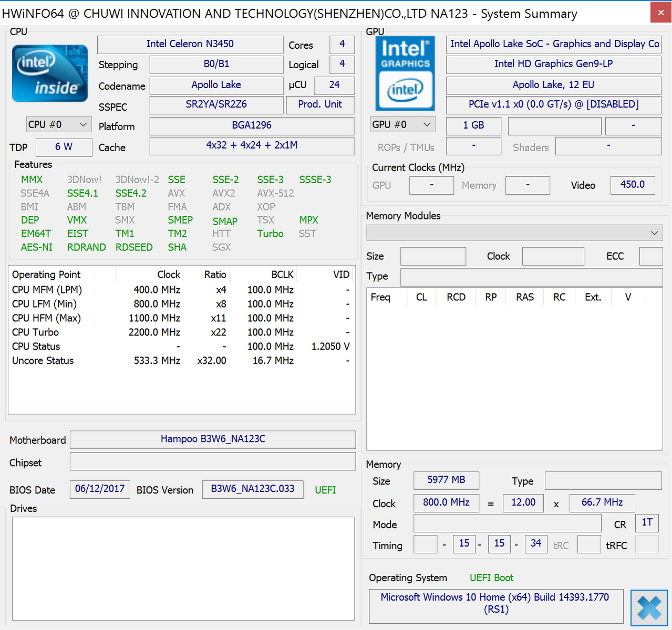Click the Memory Modules Size field
672x630 pixels.
click(433, 256)
